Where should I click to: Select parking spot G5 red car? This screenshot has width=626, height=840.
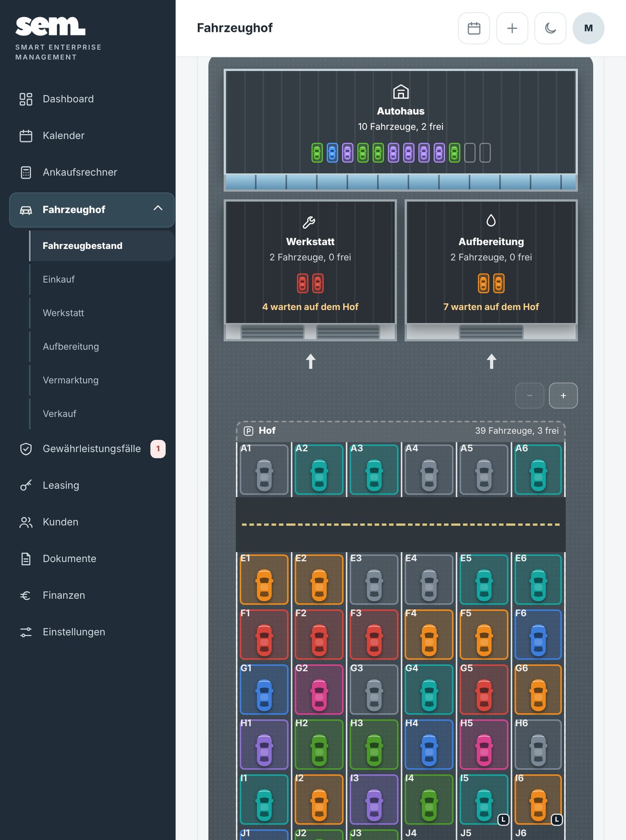(x=484, y=690)
